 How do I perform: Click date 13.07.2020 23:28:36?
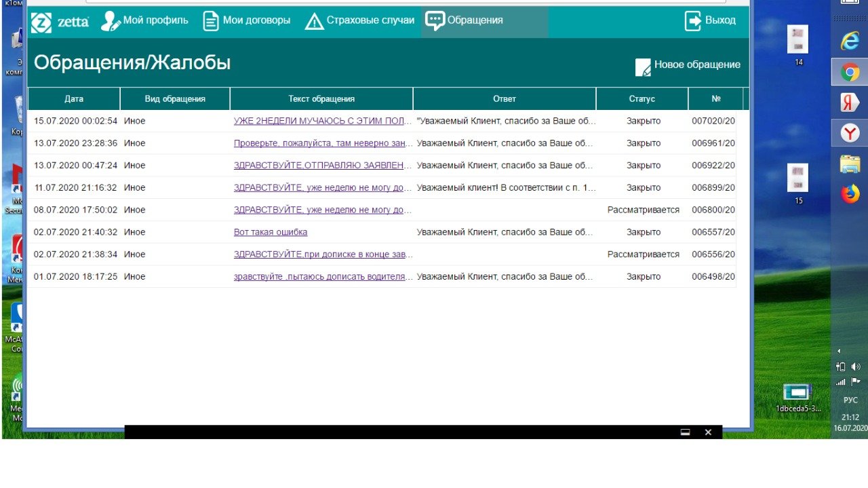point(76,143)
